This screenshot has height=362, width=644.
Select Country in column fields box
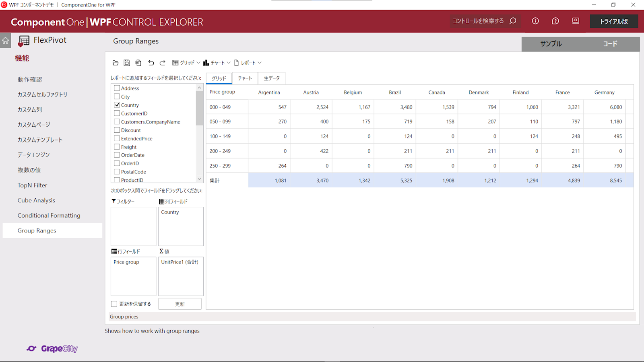coord(170,212)
